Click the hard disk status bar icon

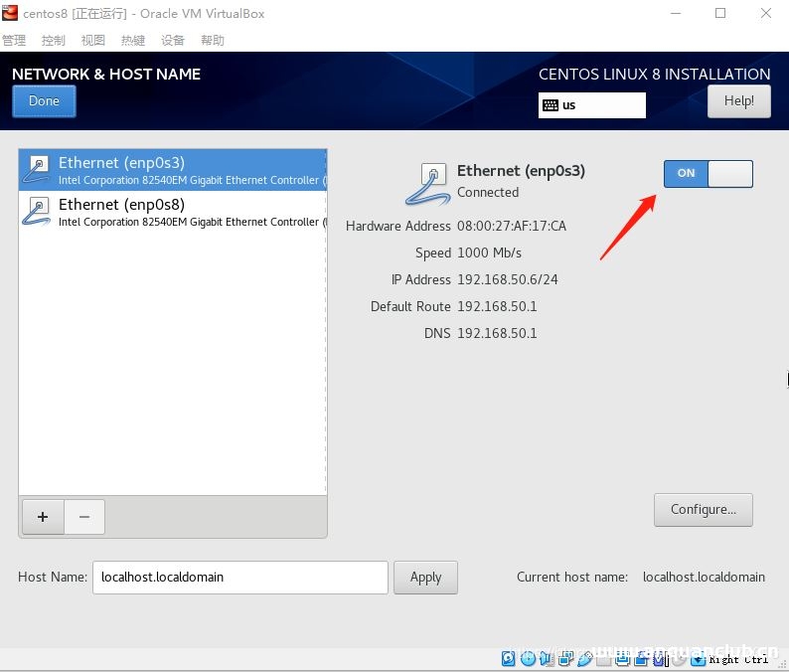click(x=509, y=658)
